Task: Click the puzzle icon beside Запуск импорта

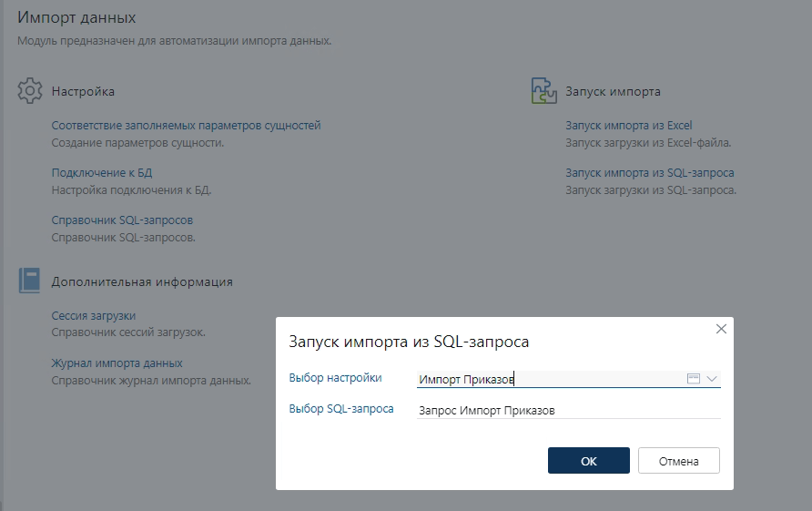Action: 543,91
